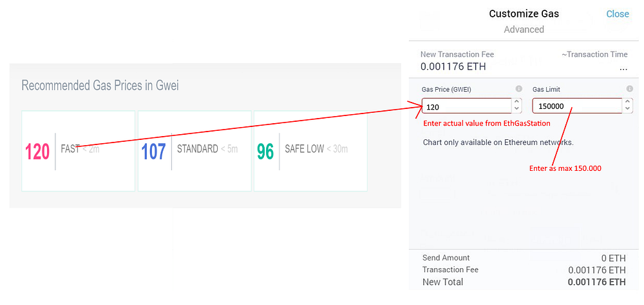The image size is (644, 305).
Task: Increase Gas Limit with up arrow
Action: [x=627, y=102]
